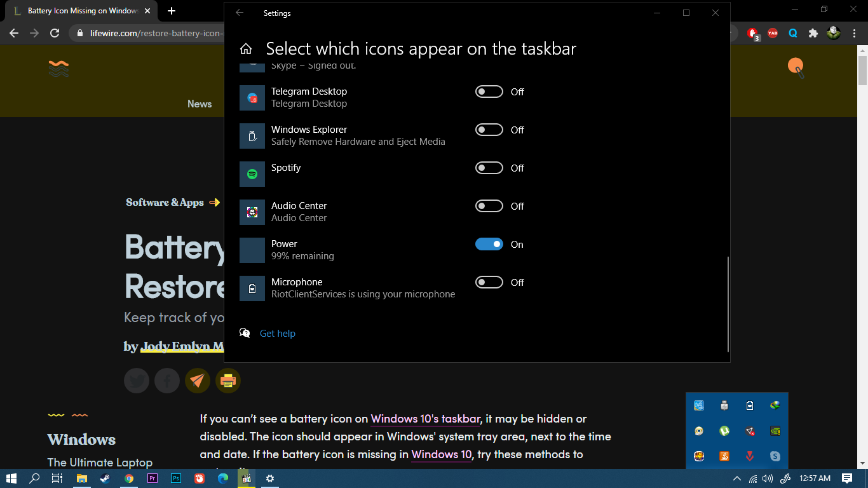
Task: Print the article with the printer icon
Action: point(228,381)
